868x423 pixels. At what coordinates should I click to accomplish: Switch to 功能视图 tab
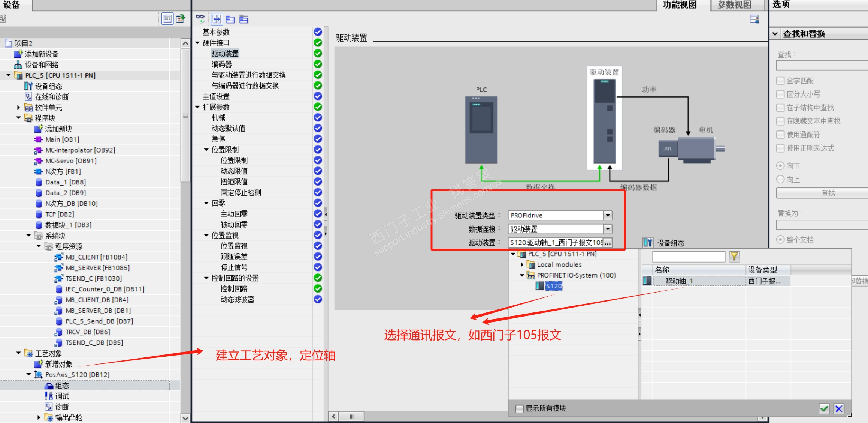680,5
